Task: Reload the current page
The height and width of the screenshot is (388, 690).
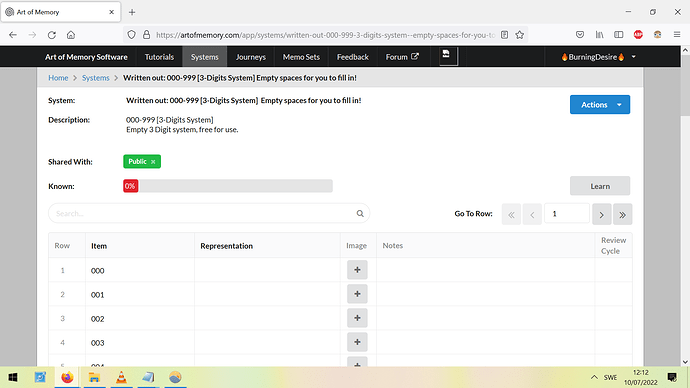Action: point(52,35)
